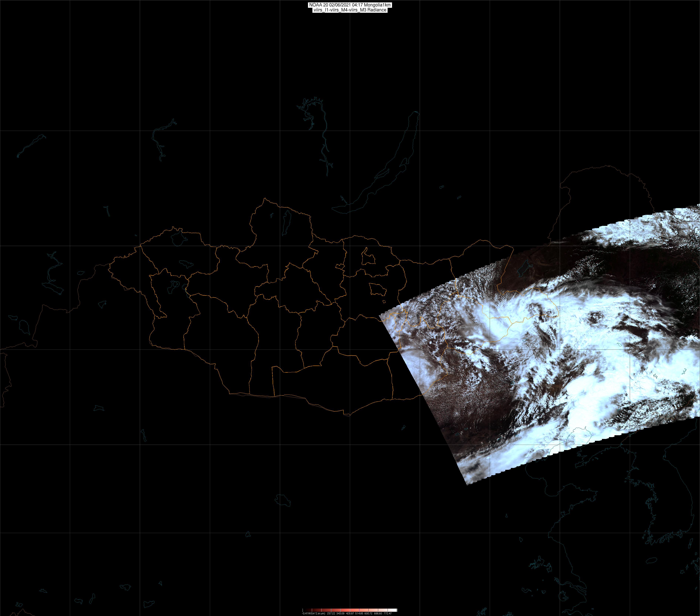
Task: Click the -0.41W/(m^2.sr.um) units label
Action: [314, 614]
